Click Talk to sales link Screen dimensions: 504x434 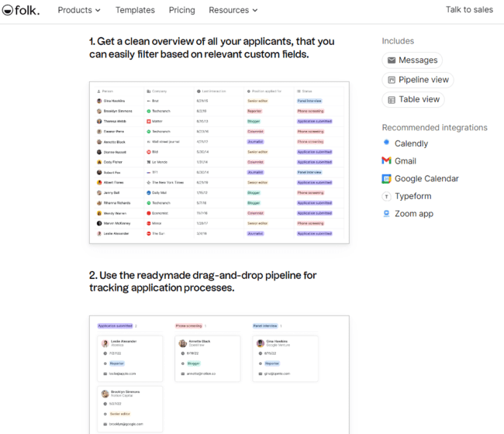point(469,9)
